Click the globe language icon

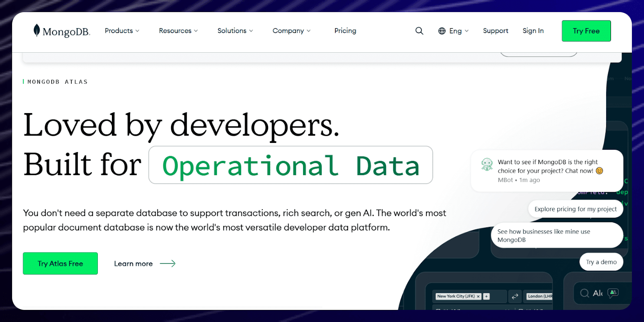(x=442, y=31)
